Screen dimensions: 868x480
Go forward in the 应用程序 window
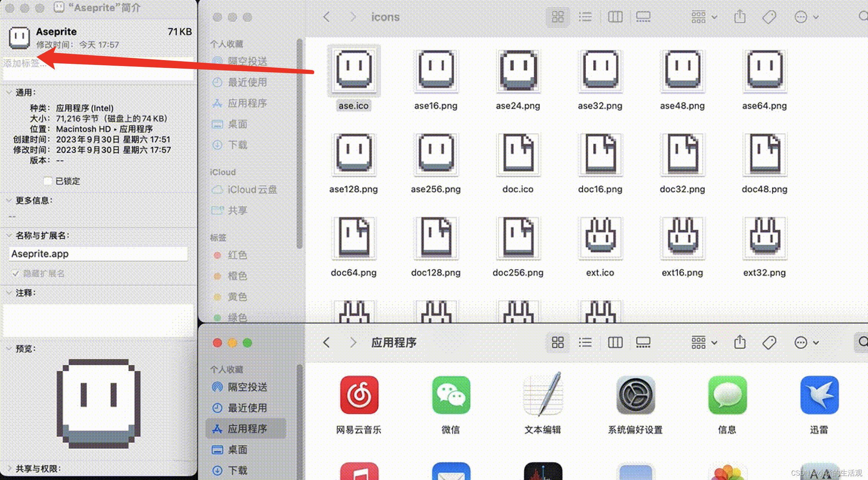(x=353, y=342)
